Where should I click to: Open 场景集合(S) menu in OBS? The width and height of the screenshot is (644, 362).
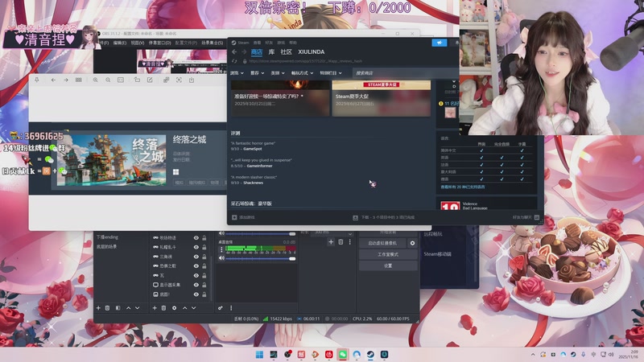212,43
